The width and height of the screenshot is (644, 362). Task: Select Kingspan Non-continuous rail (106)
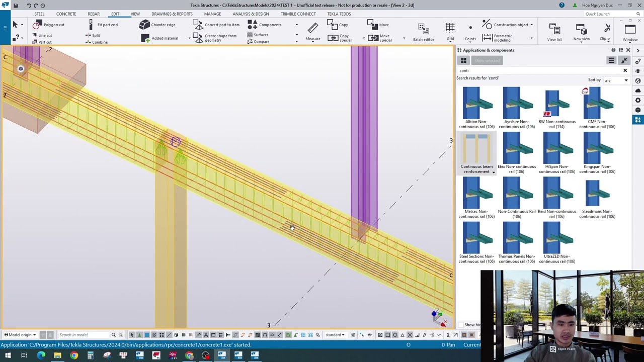(597, 154)
